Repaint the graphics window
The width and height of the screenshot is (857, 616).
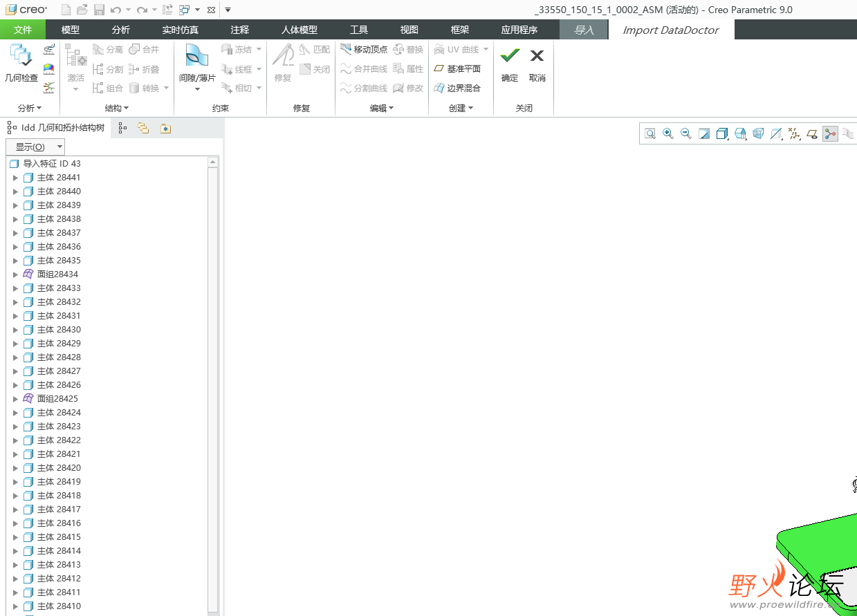[704, 133]
